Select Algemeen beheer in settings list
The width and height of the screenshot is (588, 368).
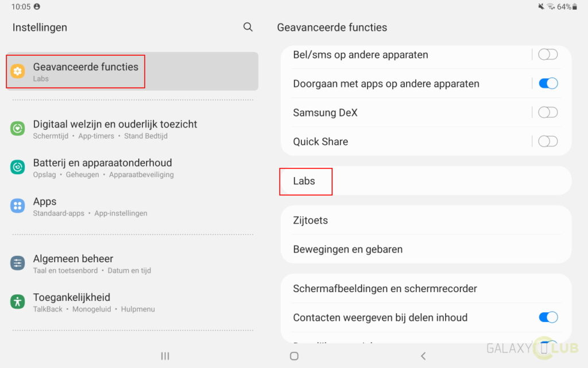point(132,263)
